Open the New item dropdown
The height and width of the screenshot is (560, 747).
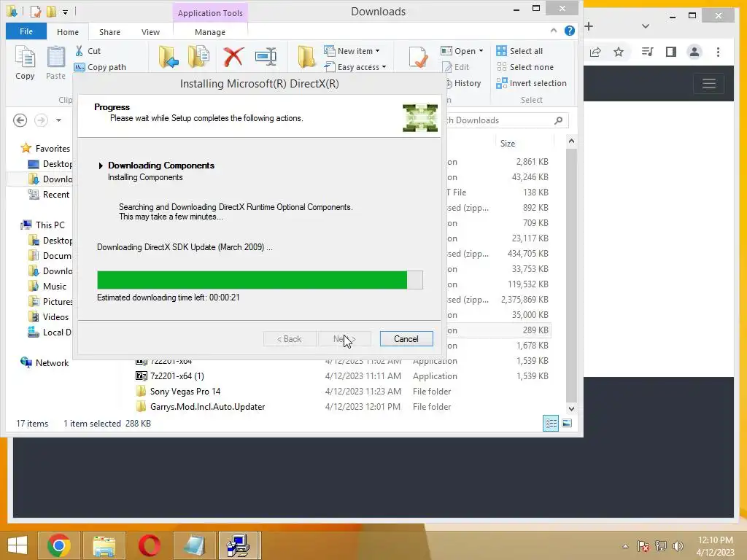point(352,51)
